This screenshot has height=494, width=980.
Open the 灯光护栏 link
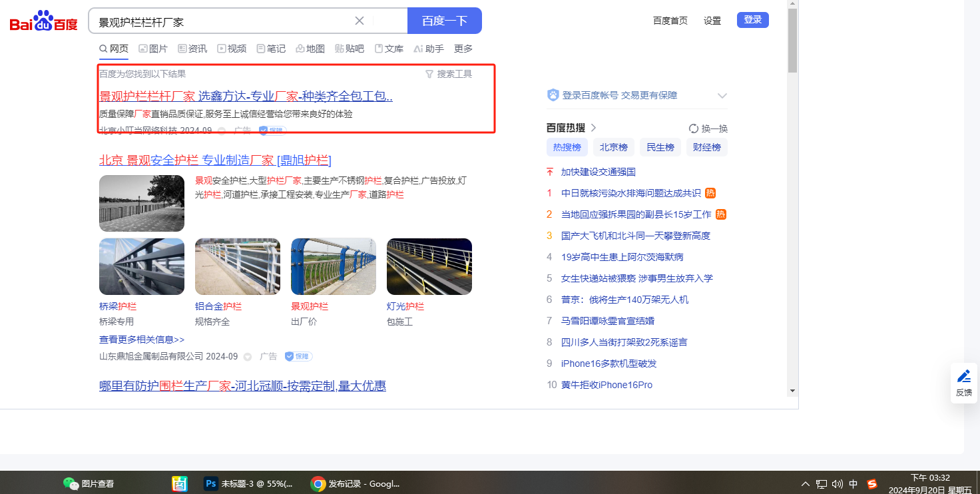(x=405, y=306)
